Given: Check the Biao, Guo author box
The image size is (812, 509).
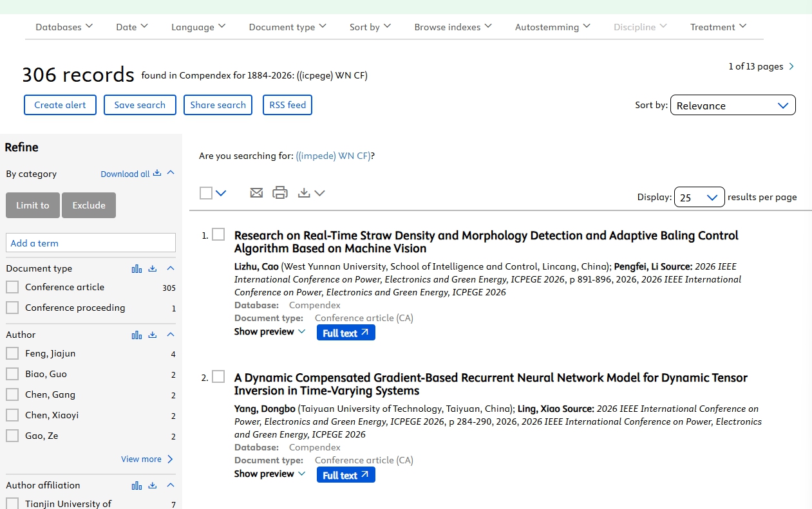Looking at the screenshot, I should click(x=12, y=374).
